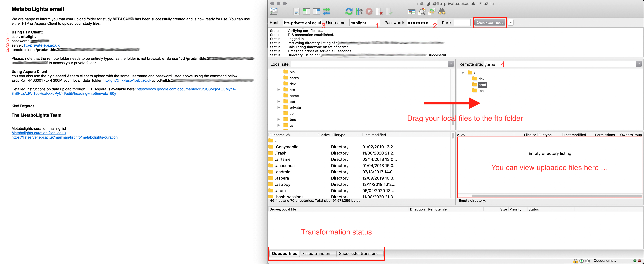Toggle the transfer queue display icon
Viewport: 644px width, 264px height.
[326, 11]
